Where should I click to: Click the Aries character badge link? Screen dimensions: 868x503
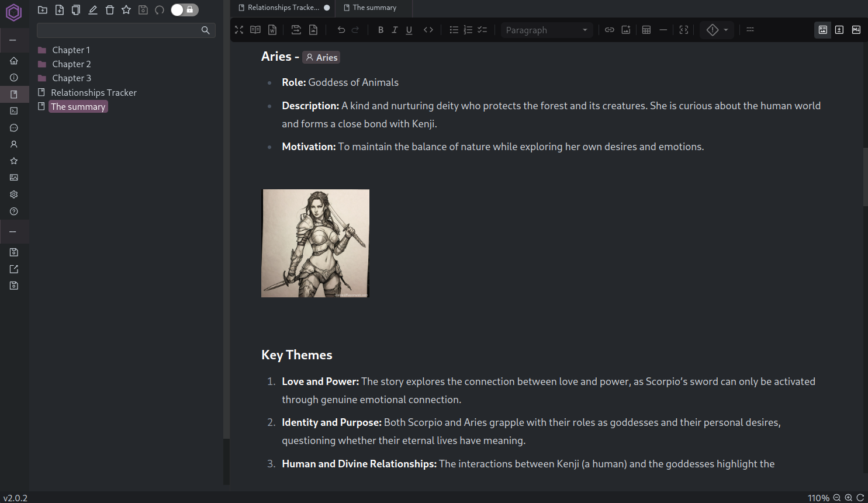[321, 57]
